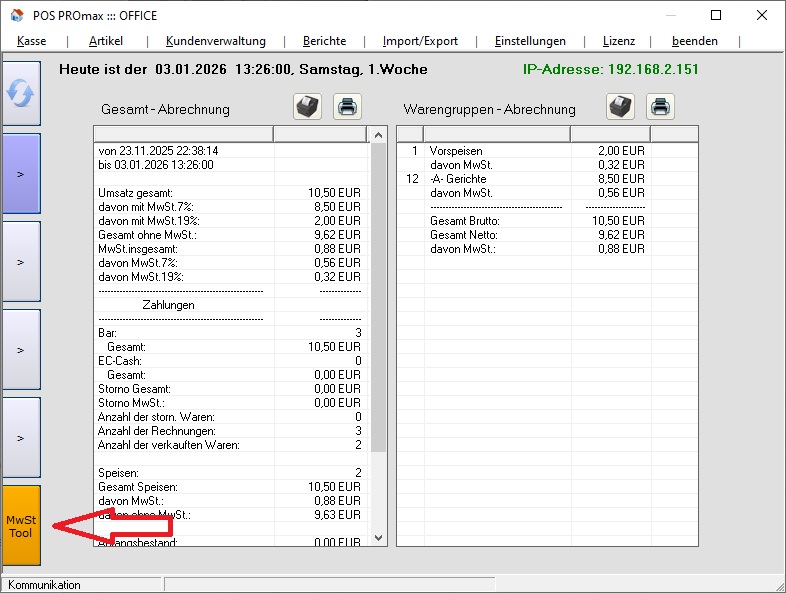Click the POS PROmax app icon in title bar
The image size is (786, 593).
pos(17,16)
